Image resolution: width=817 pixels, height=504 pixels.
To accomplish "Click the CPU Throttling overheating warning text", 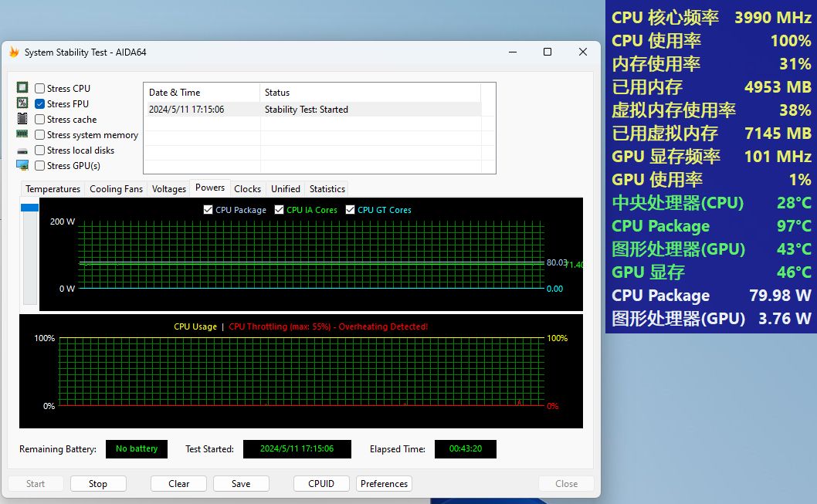I will (328, 326).
